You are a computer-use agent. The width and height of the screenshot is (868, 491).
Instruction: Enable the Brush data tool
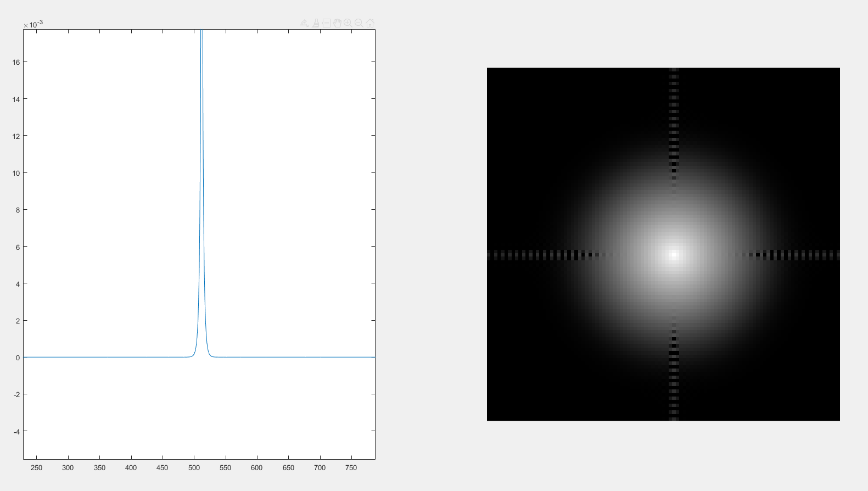tap(316, 23)
